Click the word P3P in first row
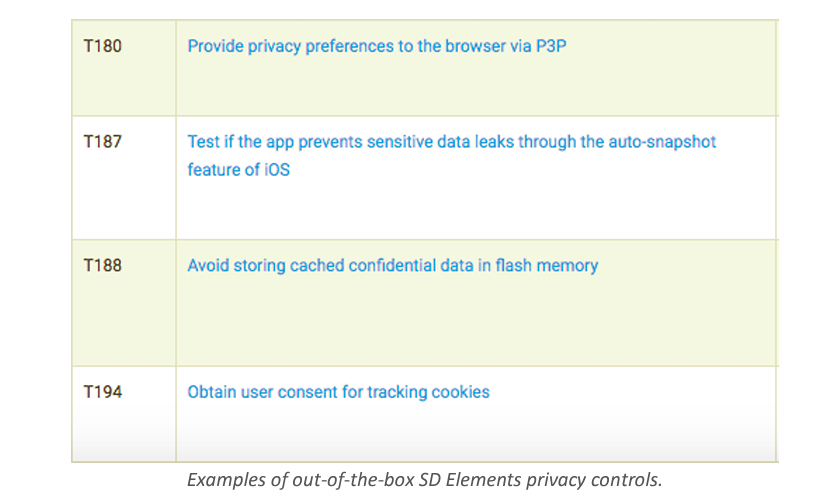Screen dimensions: 818x497 tap(551, 46)
